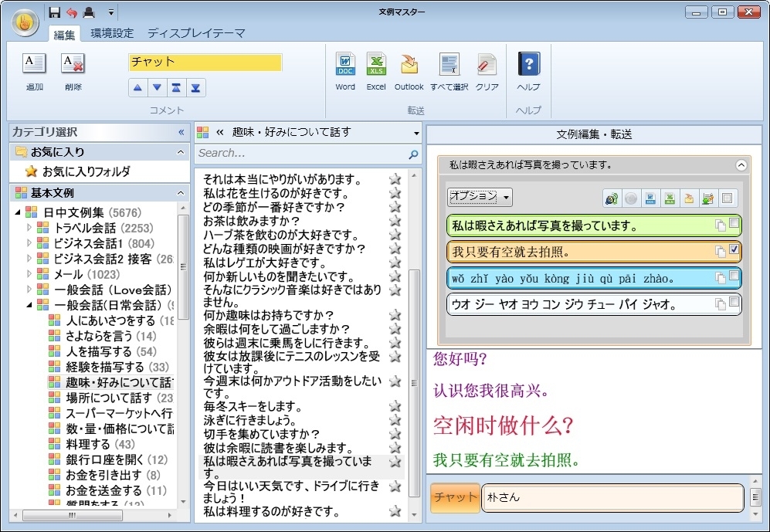The image size is (770, 532).
Task: Click the chat input containing 朴さん
Action: (613, 498)
